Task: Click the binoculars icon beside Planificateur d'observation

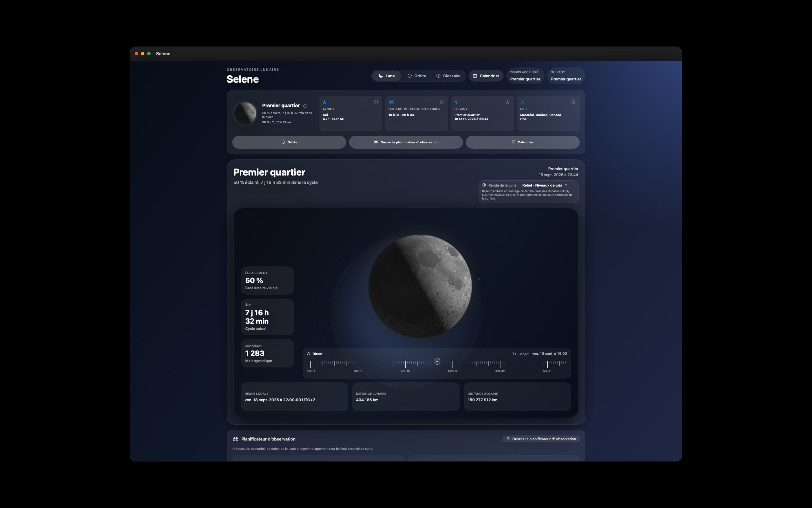Action: [x=235, y=439]
